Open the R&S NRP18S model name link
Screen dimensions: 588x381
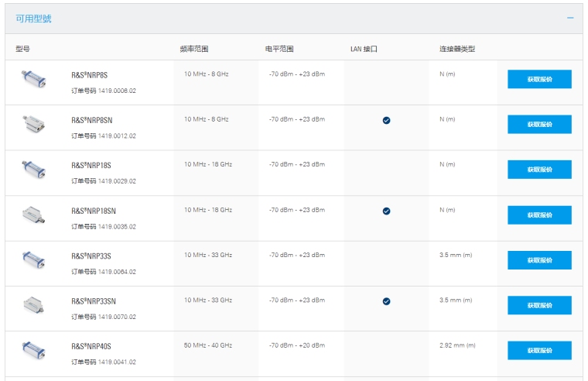point(91,165)
